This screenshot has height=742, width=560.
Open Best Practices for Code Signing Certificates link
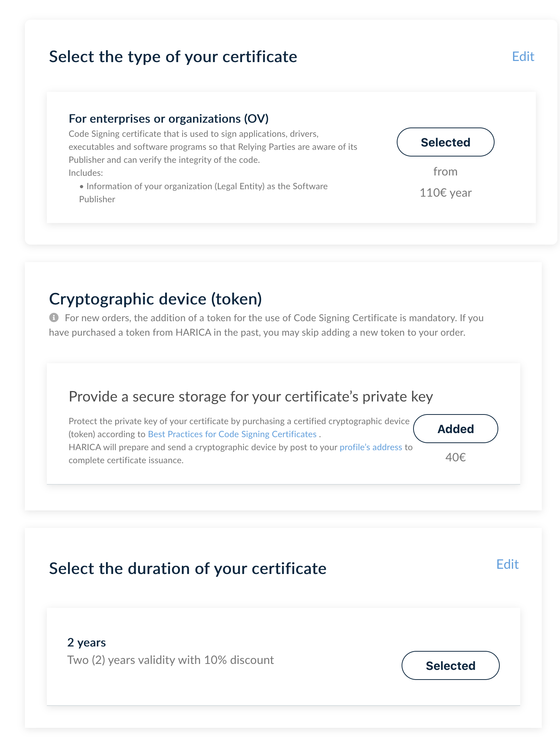tap(232, 434)
